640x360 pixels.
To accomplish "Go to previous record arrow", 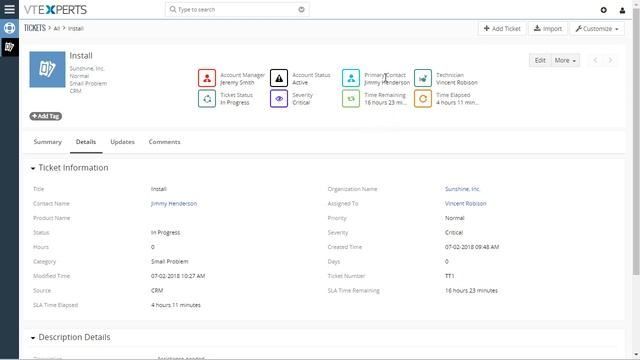I will click(x=595, y=60).
